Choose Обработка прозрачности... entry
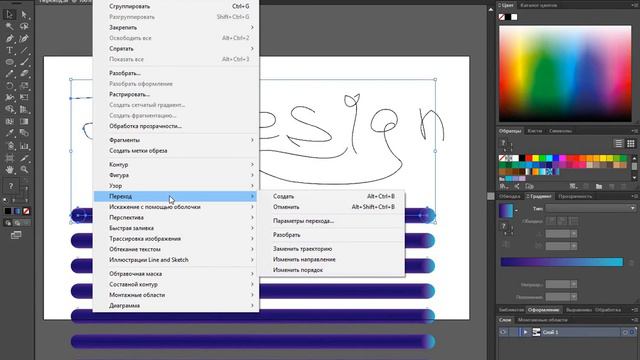This screenshot has height=360, width=640. click(176, 126)
